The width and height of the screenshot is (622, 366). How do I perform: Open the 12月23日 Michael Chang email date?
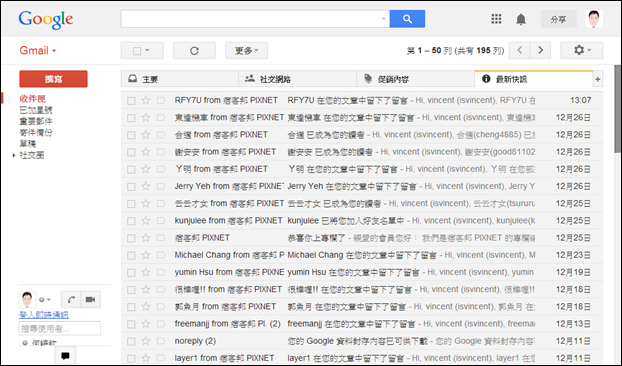(x=573, y=255)
